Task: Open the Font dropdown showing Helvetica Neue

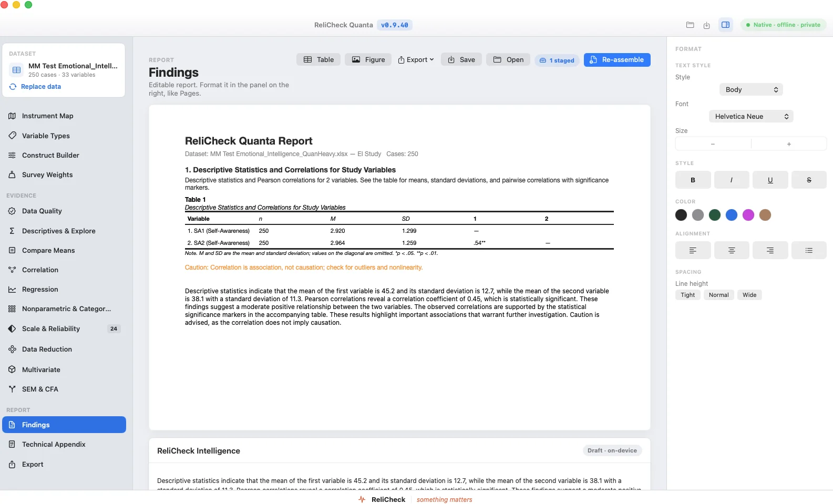Action: point(751,116)
